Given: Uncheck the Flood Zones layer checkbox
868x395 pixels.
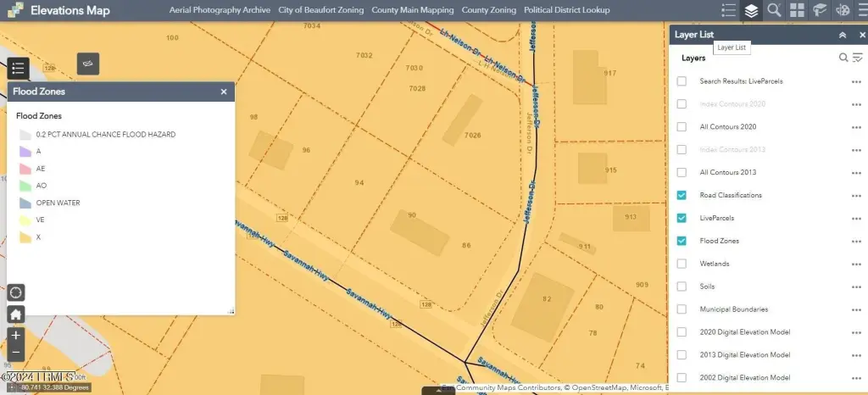Looking at the screenshot, I should click(682, 241).
